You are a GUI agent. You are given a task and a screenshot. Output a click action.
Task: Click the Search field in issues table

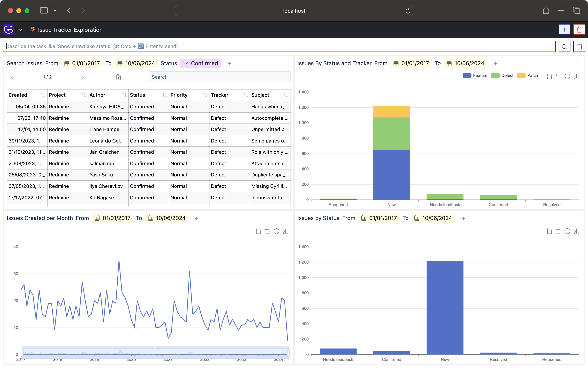coord(219,77)
